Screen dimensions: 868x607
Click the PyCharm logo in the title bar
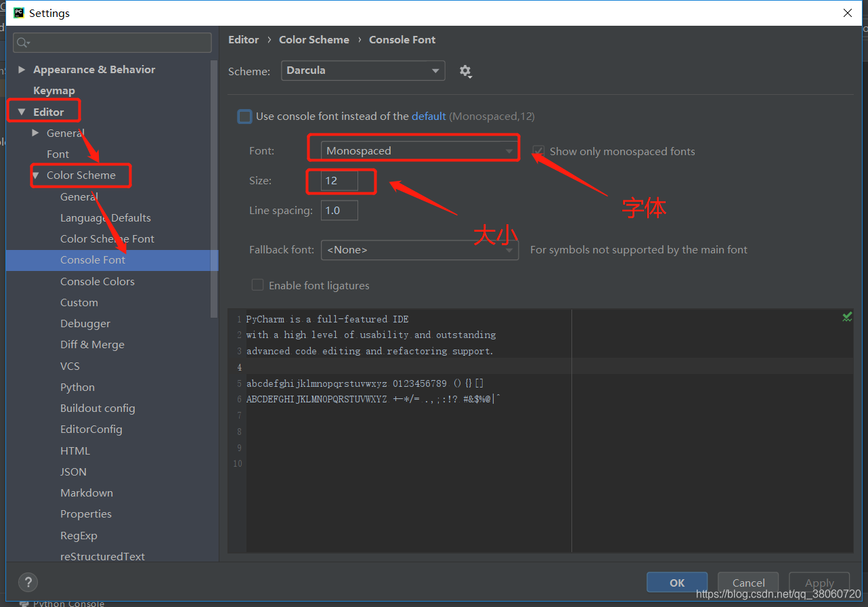18,12
